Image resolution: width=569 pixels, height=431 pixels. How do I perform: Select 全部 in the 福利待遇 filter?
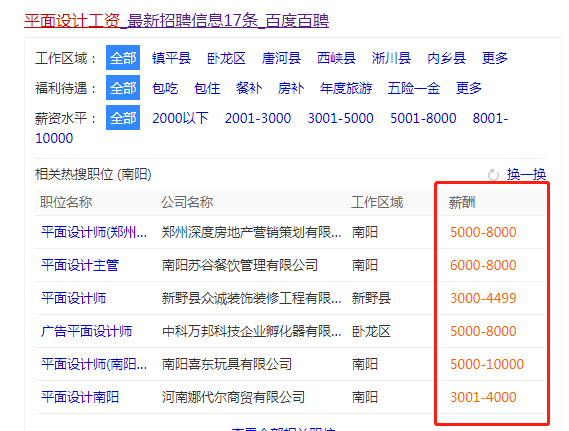coord(123,88)
